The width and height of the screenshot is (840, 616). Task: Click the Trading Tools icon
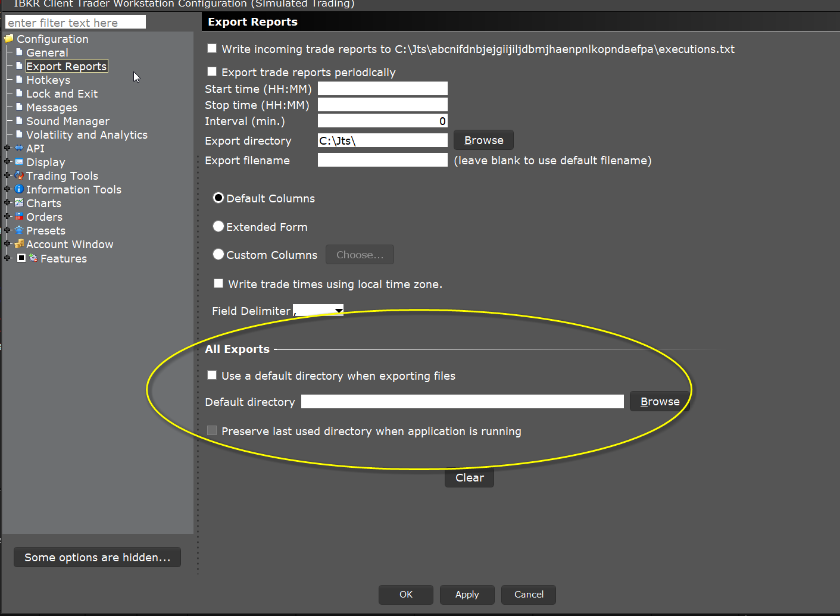tap(18, 176)
